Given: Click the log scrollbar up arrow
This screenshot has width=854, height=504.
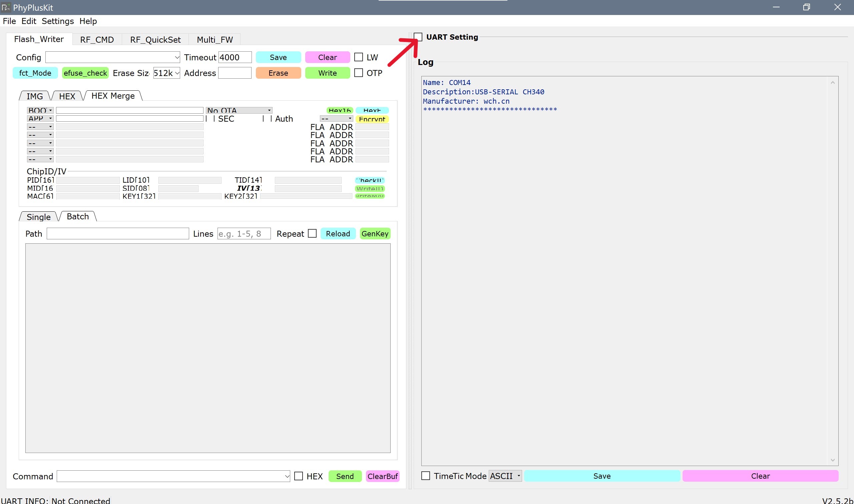Looking at the screenshot, I should (832, 83).
